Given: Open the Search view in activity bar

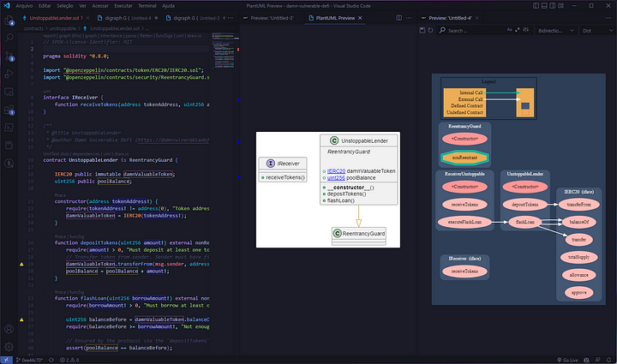Looking at the screenshot, I should coord(9,38).
